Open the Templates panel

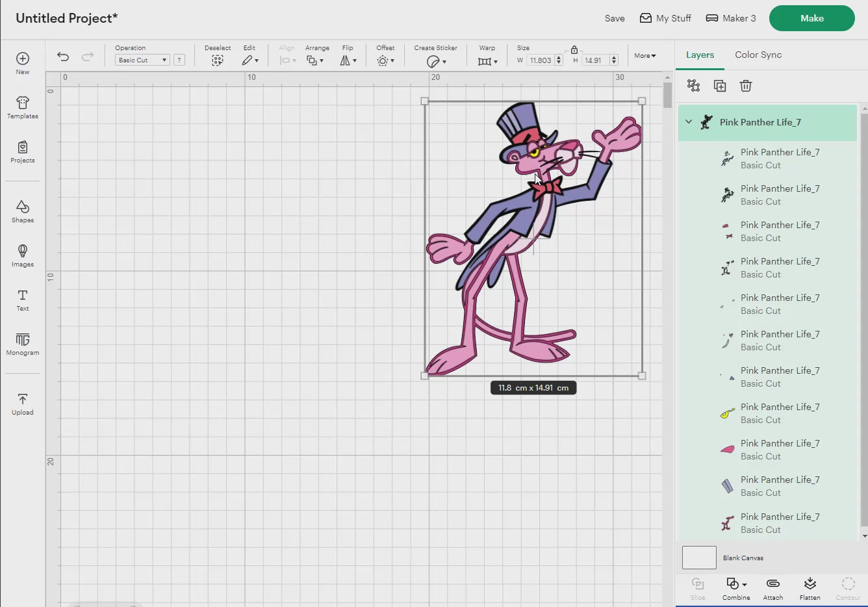[x=22, y=107]
